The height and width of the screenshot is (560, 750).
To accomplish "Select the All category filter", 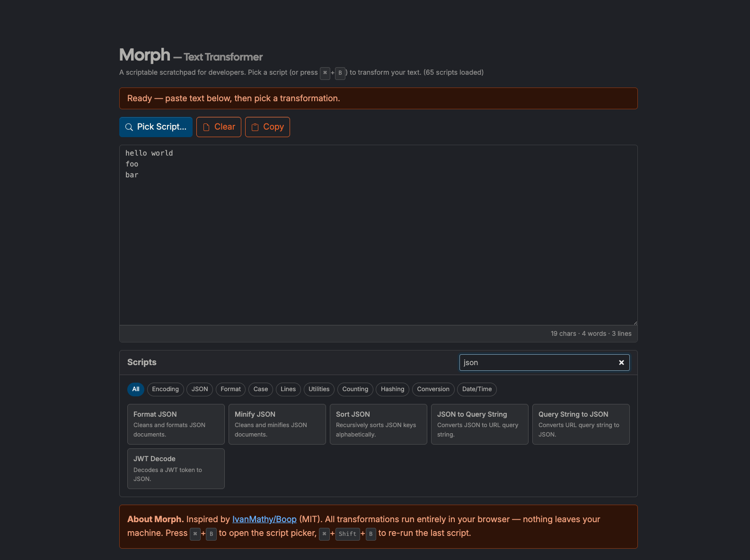I will pos(136,389).
